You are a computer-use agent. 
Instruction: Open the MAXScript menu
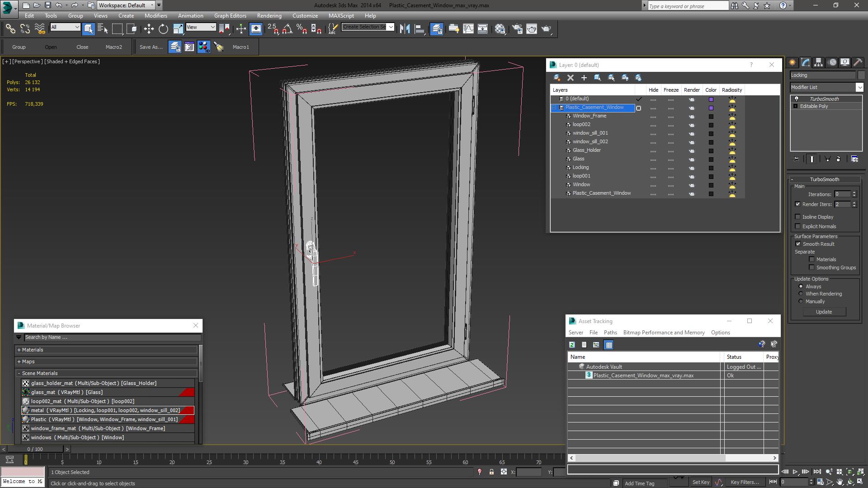click(x=341, y=15)
